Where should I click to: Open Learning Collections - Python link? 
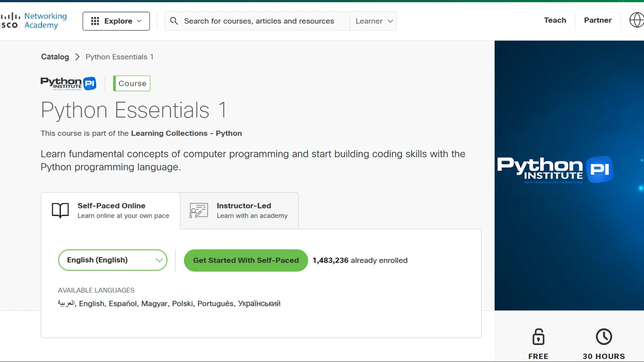186,133
